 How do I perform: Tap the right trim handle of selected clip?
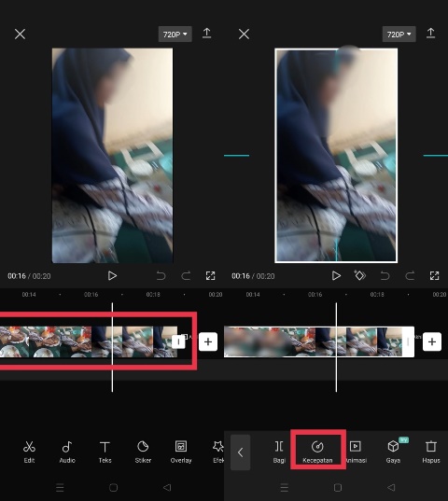(x=408, y=341)
